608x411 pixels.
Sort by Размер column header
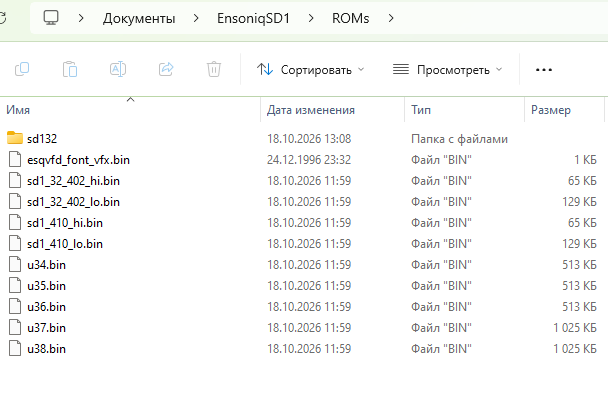(564, 110)
